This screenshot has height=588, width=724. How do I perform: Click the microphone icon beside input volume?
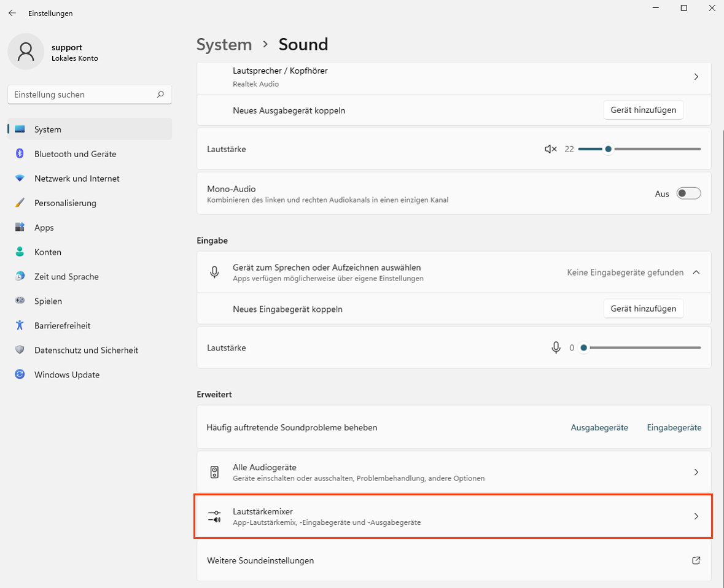(x=556, y=347)
